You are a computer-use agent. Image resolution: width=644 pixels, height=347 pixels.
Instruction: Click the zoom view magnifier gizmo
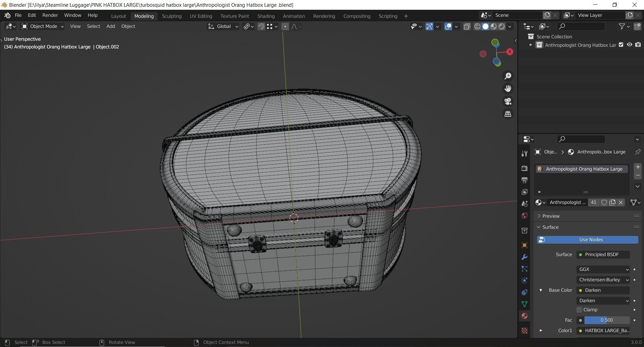click(x=508, y=76)
